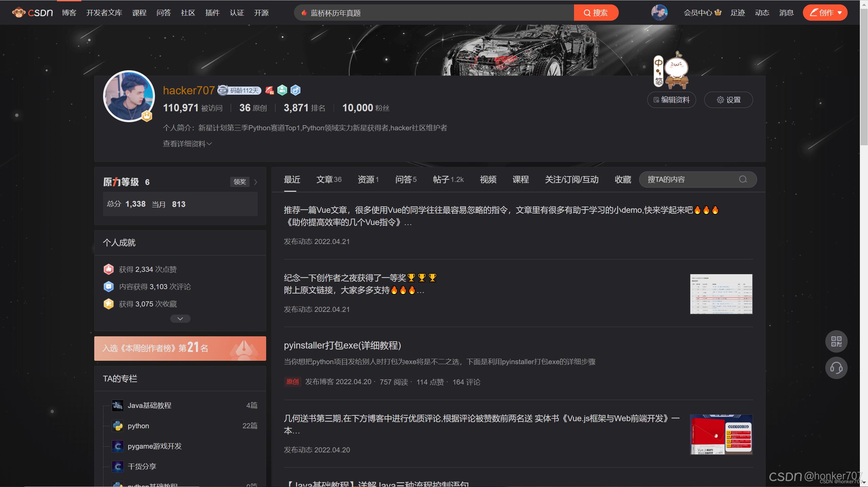Select the 收藏 tab
The image size is (868, 487).
pos(623,180)
